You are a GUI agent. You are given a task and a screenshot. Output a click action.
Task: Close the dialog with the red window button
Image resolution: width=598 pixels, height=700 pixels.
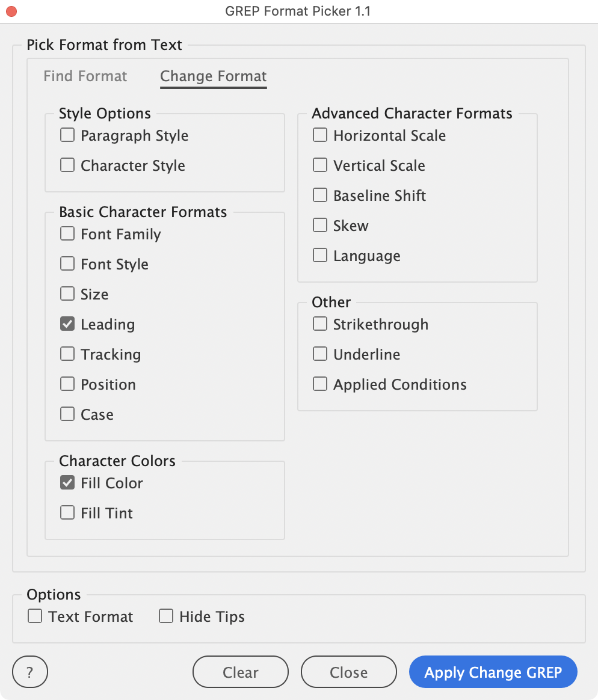tap(11, 11)
